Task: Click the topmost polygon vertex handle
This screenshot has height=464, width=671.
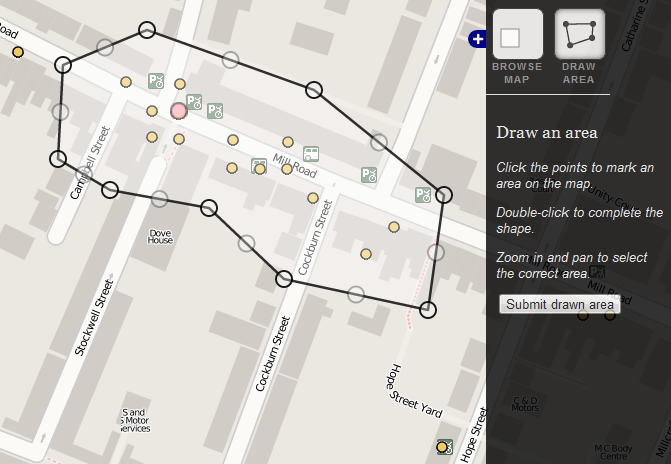Action: click(147, 30)
